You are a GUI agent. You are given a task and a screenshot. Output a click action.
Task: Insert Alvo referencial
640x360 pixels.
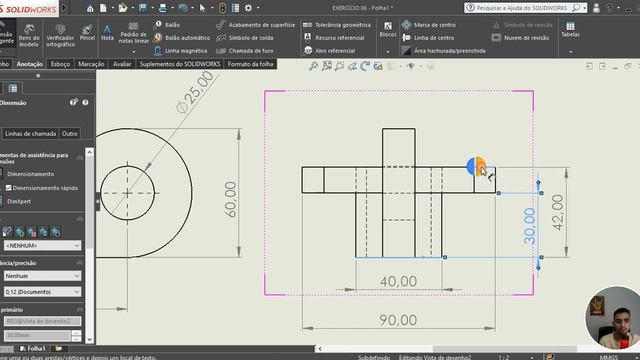[329, 51]
